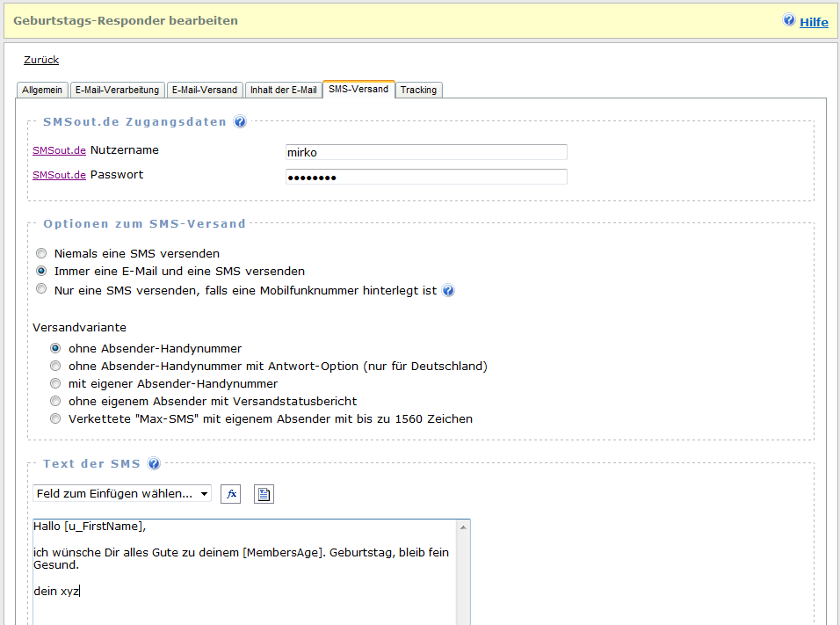Click help icon next to SMSout.de Zugangsdaten

tap(240, 122)
